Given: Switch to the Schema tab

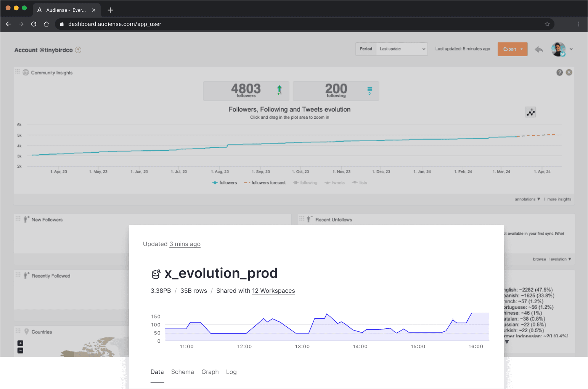Looking at the screenshot, I should click(182, 372).
